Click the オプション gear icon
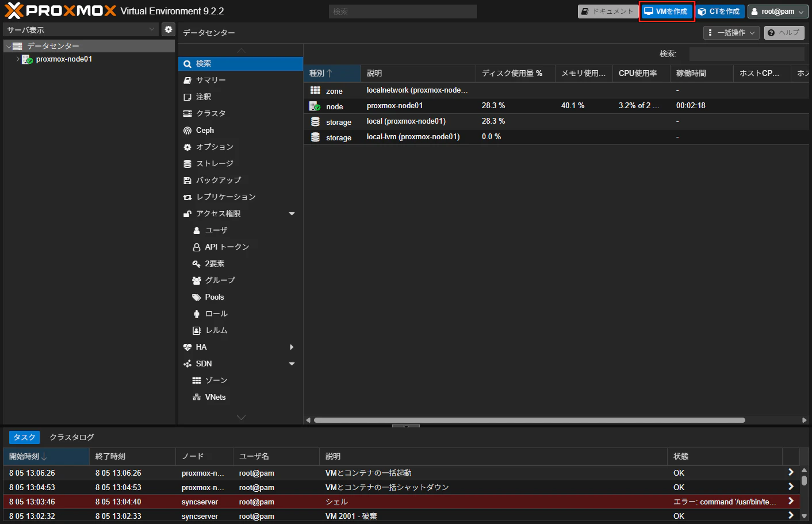812x524 pixels. coord(187,147)
